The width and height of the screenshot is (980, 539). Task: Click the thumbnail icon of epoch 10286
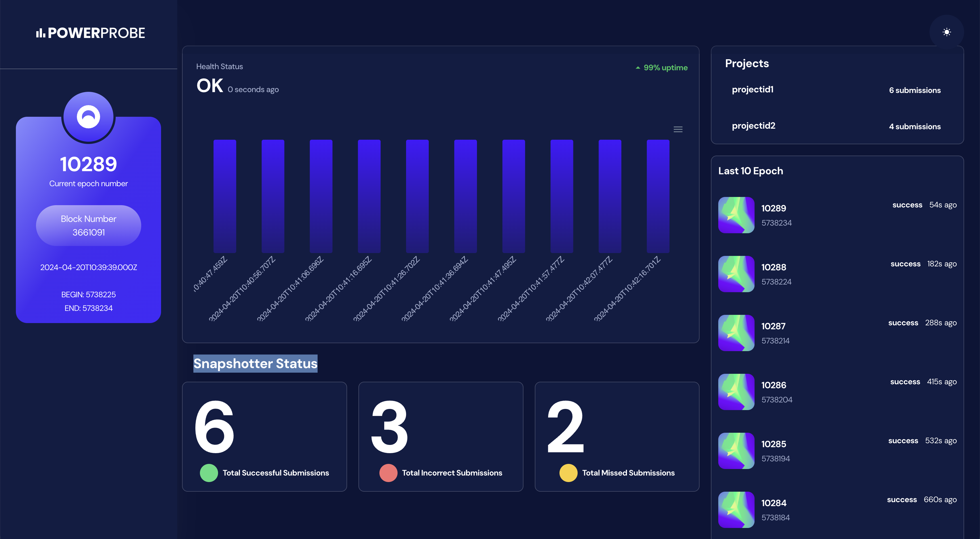[x=736, y=392]
